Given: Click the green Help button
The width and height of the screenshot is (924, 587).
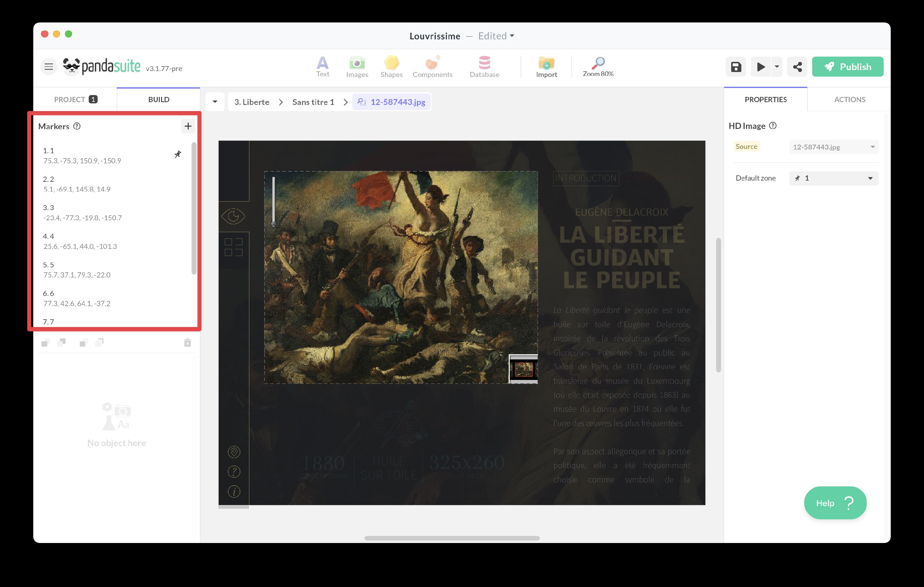Looking at the screenshot, I should (835, 503).
